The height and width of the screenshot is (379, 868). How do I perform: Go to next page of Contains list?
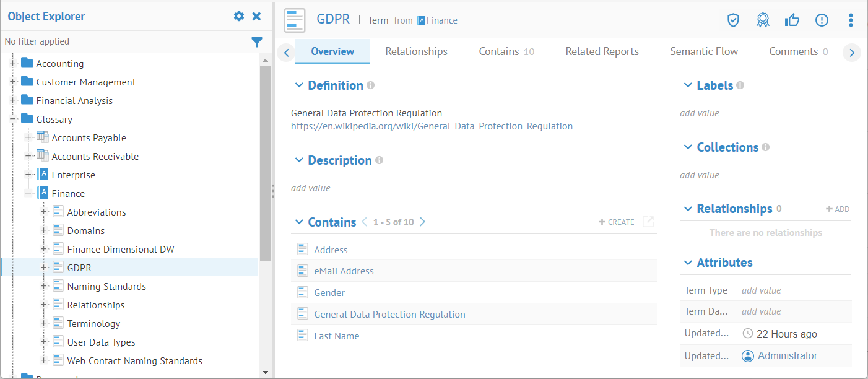tap(423, 222)
